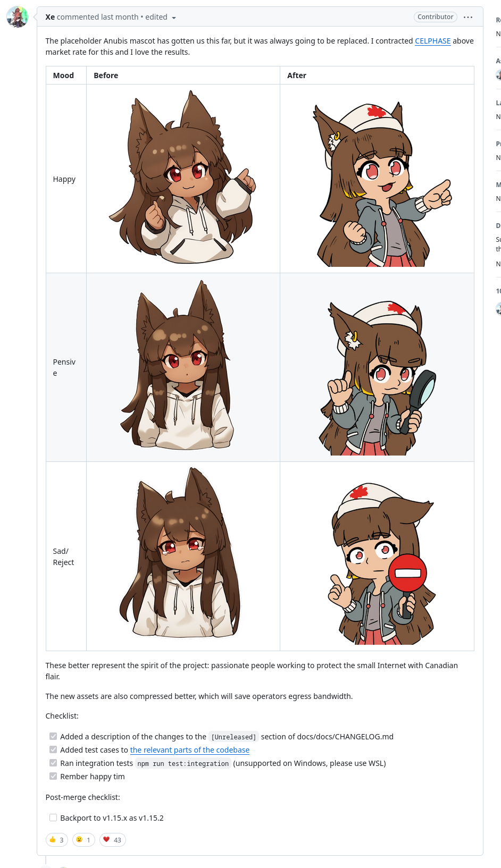
Task: Open the Sad/Reject after mascot image
Action: tap(382, 563)
